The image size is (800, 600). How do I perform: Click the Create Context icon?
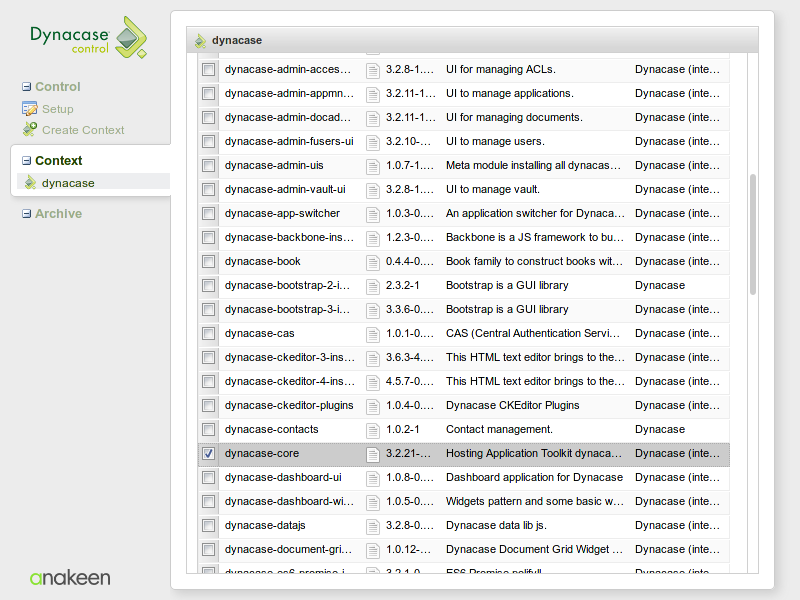30,130
